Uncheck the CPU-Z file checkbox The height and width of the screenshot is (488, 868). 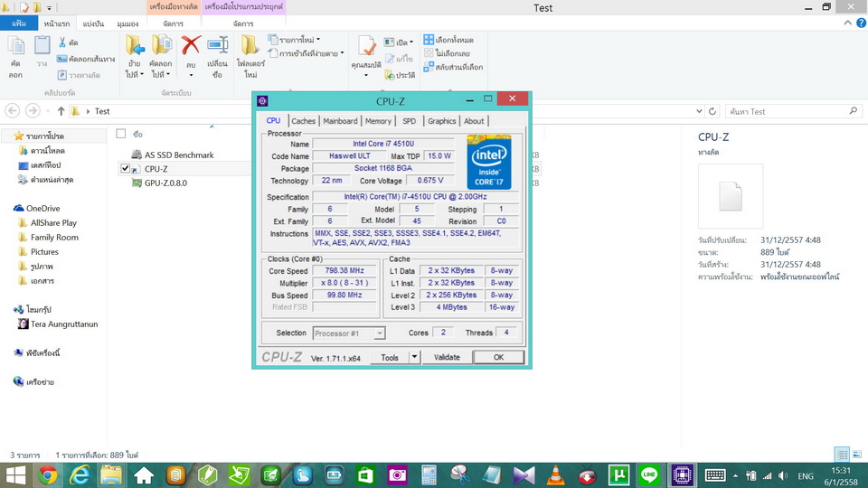tap(125, 168)
